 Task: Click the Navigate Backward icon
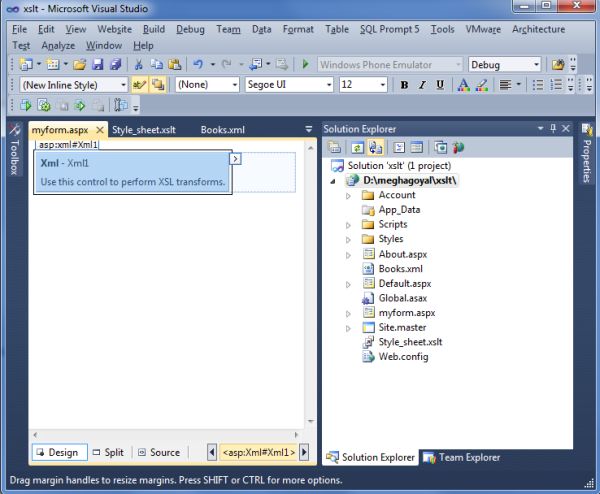pyautogui.click(x=255, y=64)
